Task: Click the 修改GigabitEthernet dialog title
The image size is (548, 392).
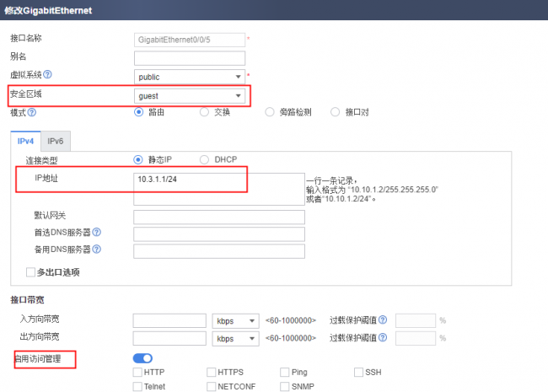Action: pos(48,10)
